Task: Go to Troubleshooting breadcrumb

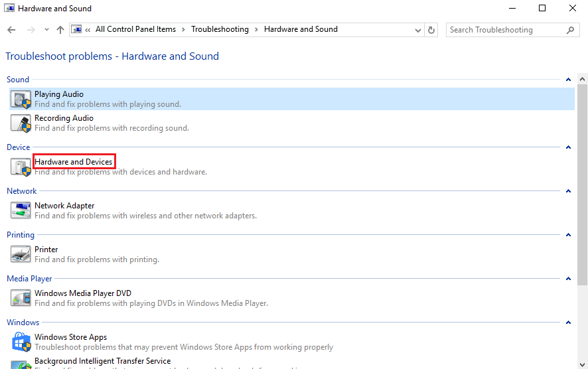Action: (x=220, y=29)
